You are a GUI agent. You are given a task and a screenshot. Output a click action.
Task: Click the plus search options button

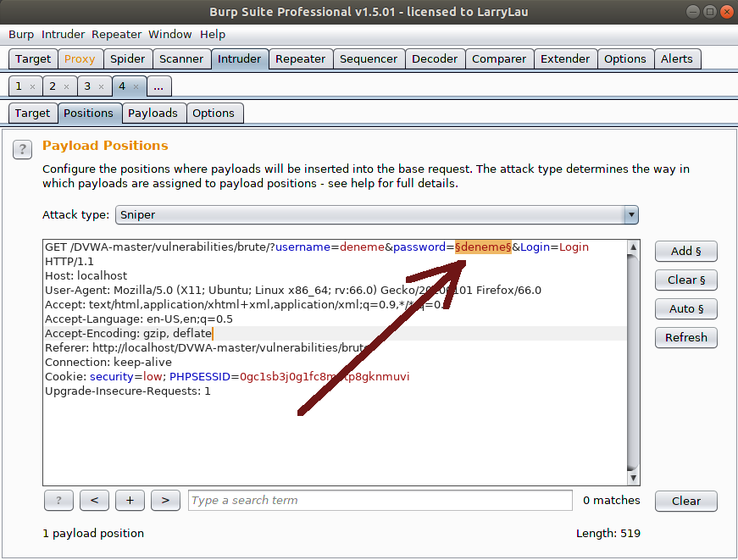[130, 500]
